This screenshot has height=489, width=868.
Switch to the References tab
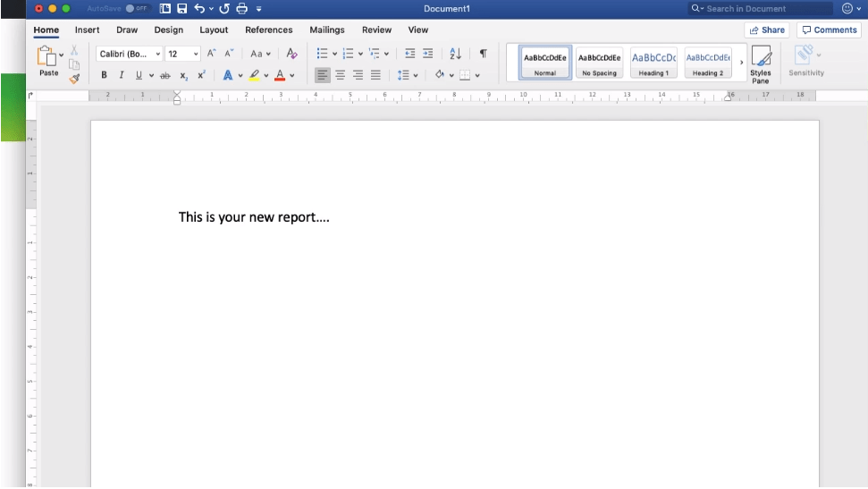point(268,30)
